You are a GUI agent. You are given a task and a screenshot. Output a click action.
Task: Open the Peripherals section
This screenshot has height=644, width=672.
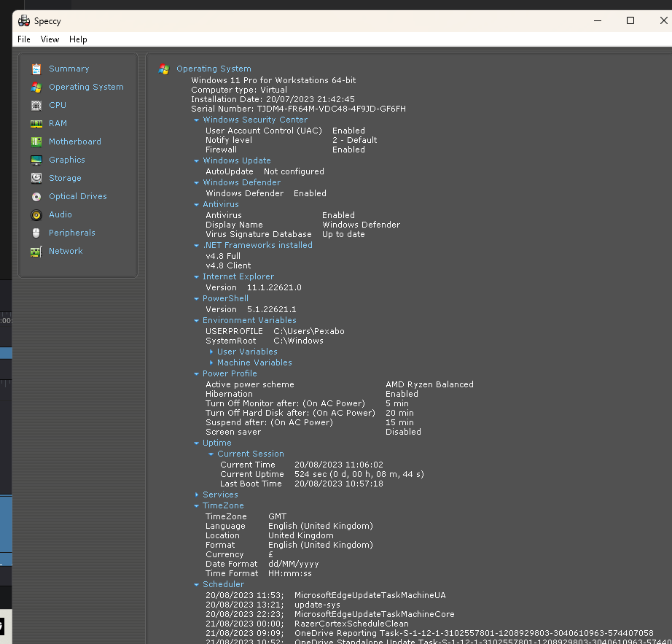(72, 233)
